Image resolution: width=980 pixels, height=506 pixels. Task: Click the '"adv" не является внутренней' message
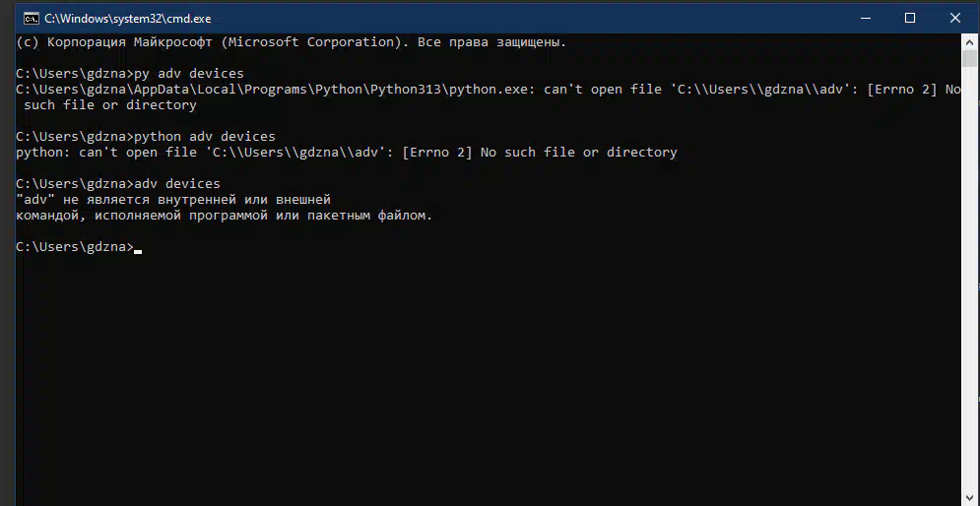pos(173,200)
